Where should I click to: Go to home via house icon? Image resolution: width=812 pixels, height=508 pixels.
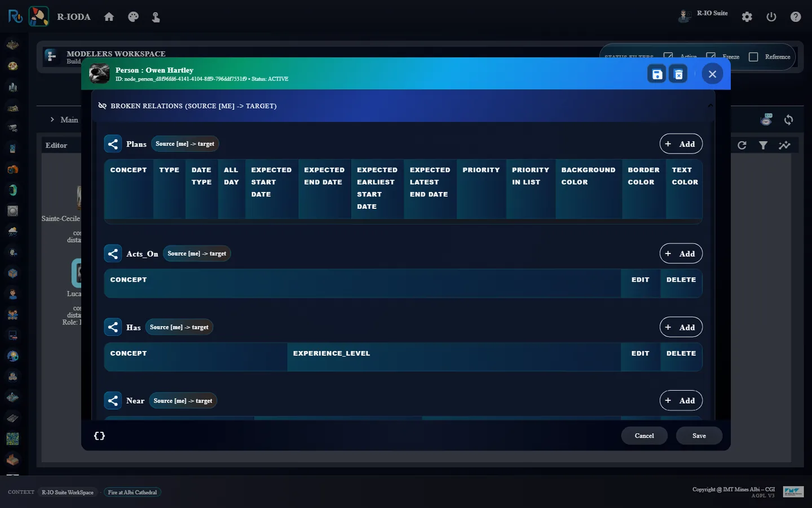109,17
